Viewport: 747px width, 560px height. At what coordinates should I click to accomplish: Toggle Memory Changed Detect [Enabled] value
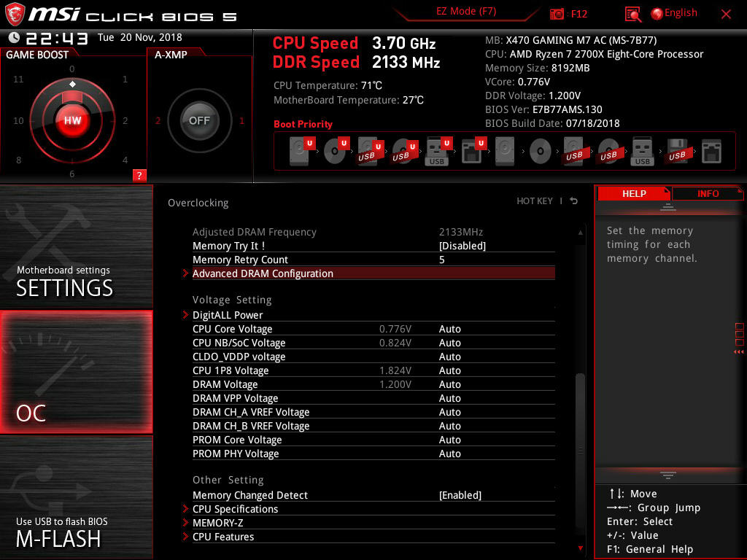pos(460,495)
